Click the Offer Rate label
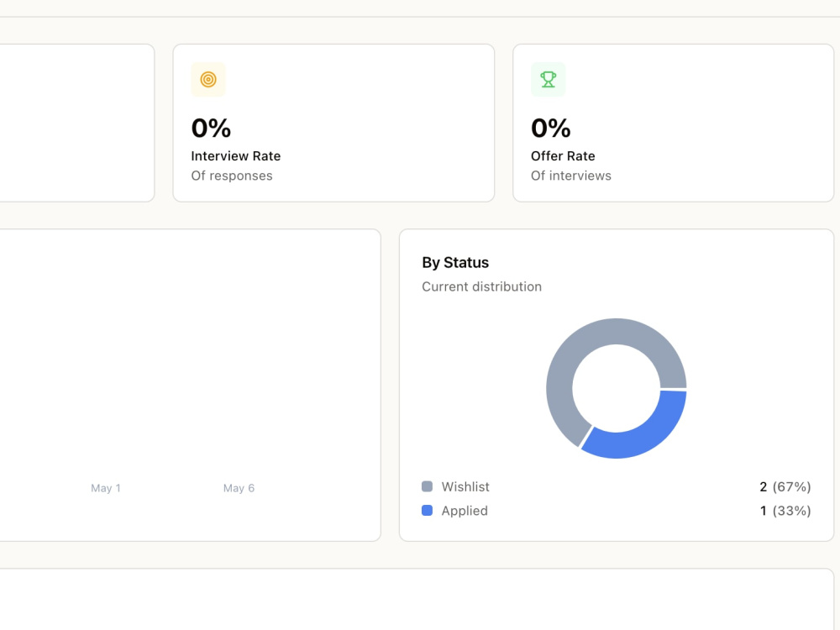Viewport: 840px width, 630px height. pos(563,156)
